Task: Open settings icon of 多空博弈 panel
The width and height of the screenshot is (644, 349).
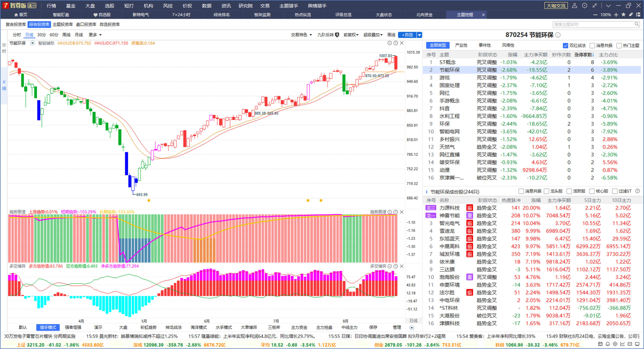Action: tap(390, 266)
